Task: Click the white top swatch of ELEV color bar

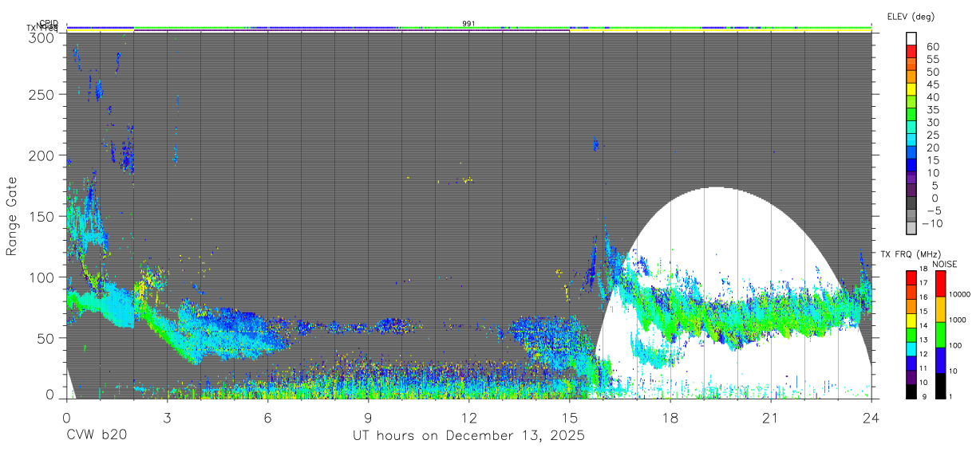Action: click(x=911, y=39)
